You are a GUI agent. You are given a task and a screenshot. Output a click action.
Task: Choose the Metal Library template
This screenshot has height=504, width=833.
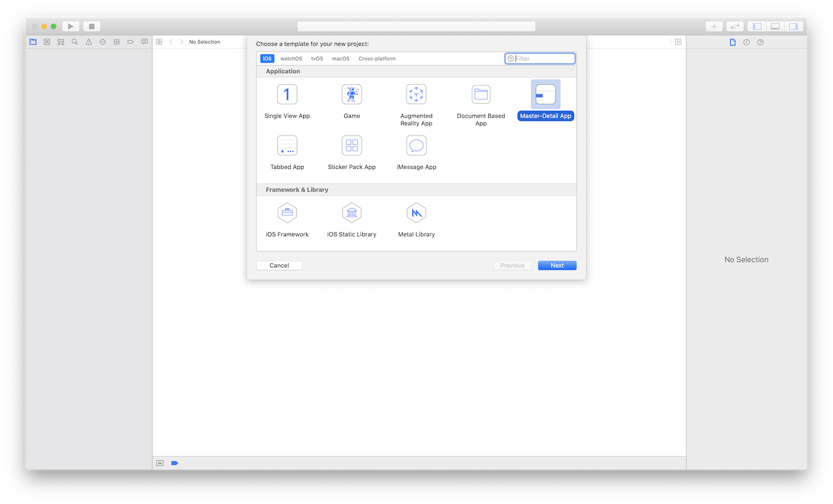click(x=416, y=220)
